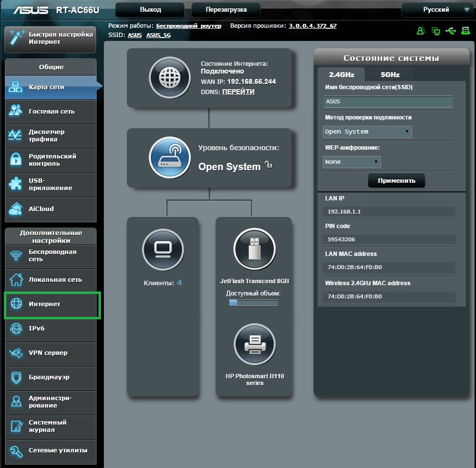Click the Network Tools wrench icon

pyautogui.click(x=17, y=451)
